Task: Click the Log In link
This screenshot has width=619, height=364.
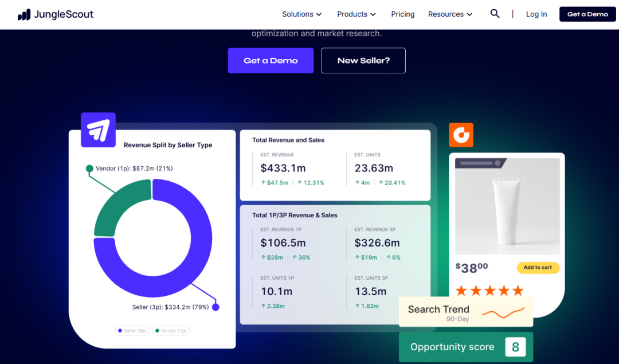Action: tap(536, 14)
